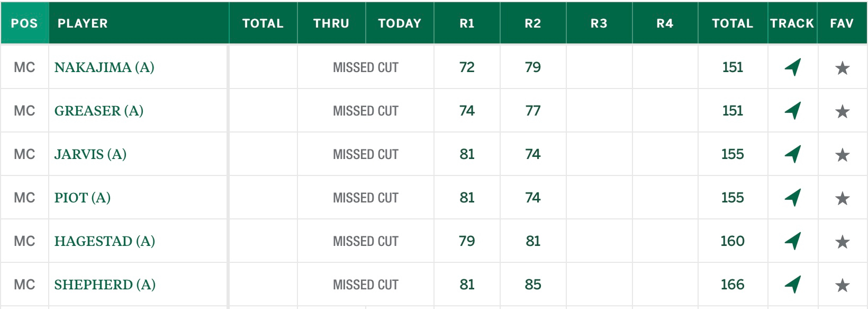Viewport: 868px width, 309px height.
Task: Open NAKAJIMA (A) player link
Action: tap(104, 67)
